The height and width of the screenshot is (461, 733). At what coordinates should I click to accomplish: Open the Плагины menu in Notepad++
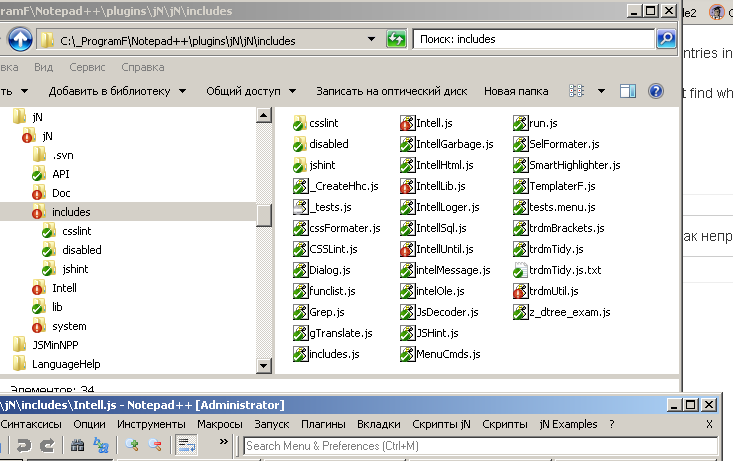point(323,424)
